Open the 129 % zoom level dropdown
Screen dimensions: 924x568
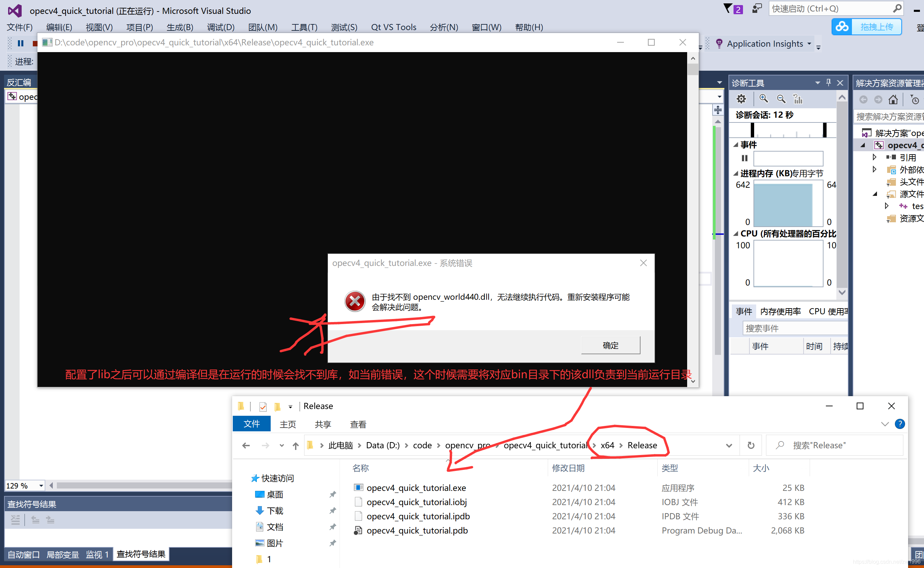[x=41, y=485]
